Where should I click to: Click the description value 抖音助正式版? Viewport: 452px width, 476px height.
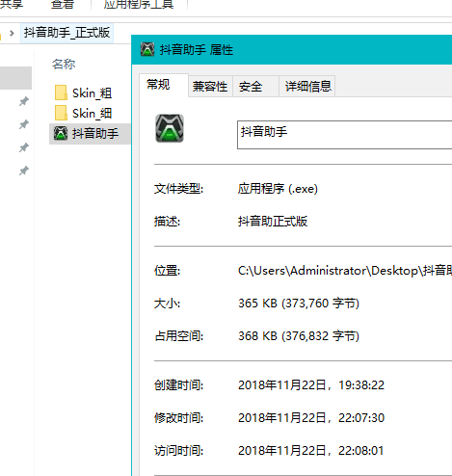coord(273,222)
